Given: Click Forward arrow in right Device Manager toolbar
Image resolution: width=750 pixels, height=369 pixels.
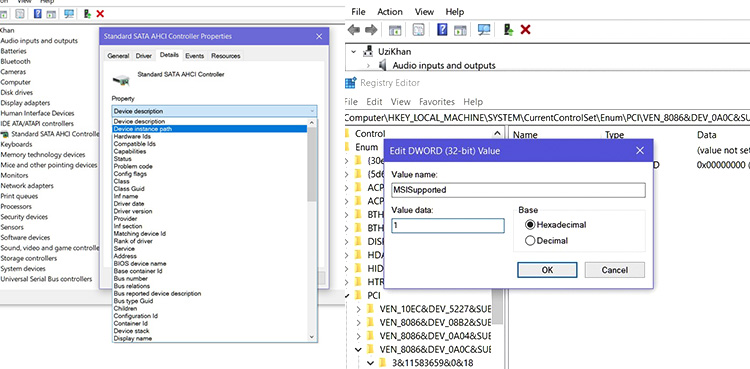Looking at the screenshot, I should (x=371, y=30).
